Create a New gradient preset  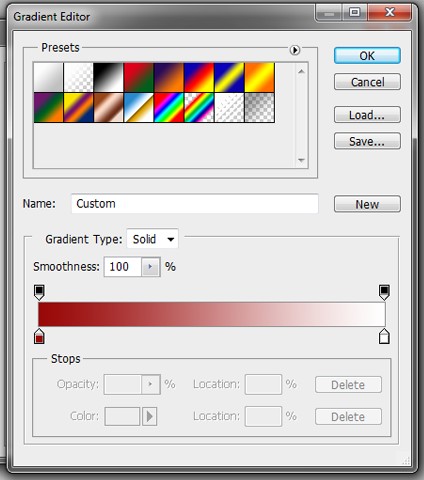pyautogui.click(x=367, y=204)
